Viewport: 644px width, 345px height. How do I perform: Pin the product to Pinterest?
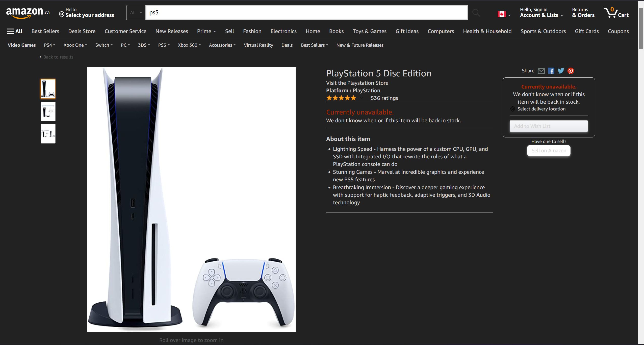tap(571, 71)
